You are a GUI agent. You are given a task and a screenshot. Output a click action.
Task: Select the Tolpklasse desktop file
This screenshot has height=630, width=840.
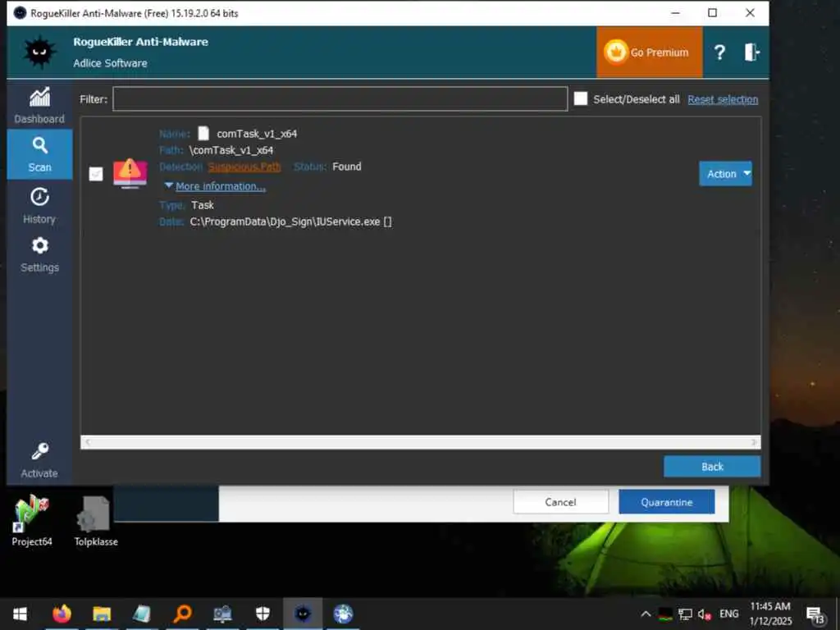(96, 521)
